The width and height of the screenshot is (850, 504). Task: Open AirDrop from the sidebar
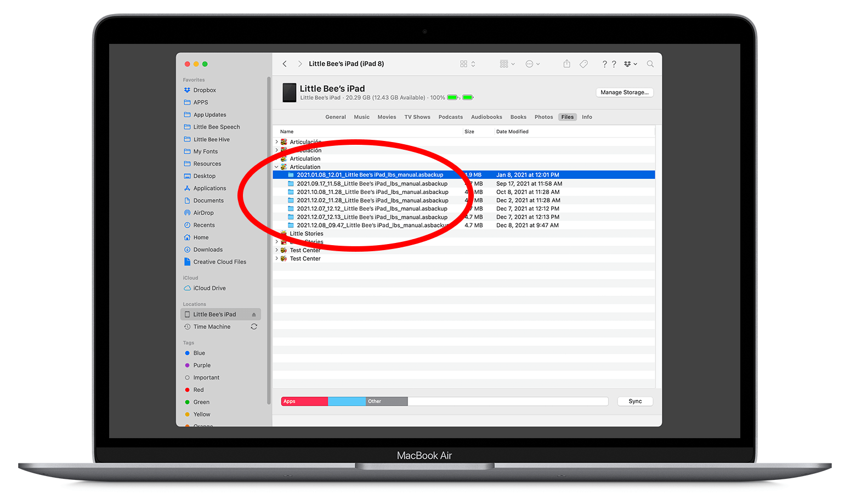(203, 213)
